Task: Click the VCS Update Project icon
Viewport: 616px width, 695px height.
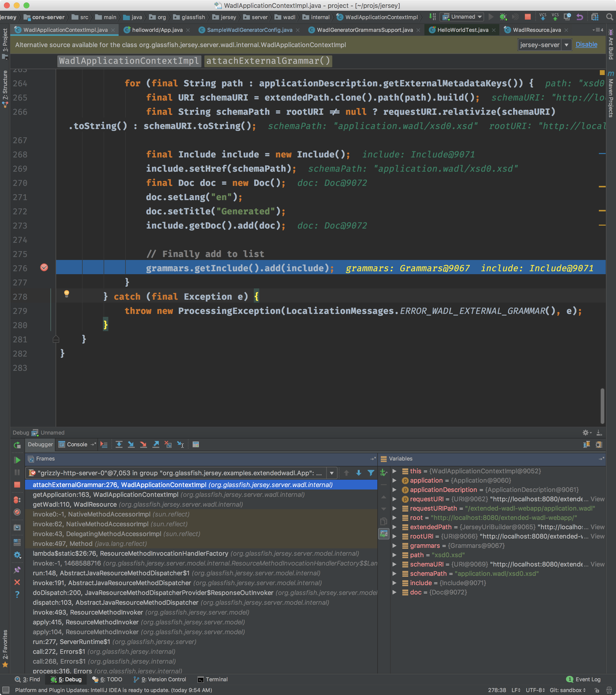Action: pyautogui.click(x=542, y=17)
